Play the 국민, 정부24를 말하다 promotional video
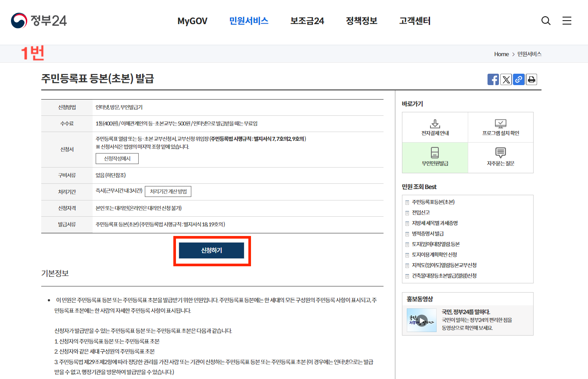This screenshot has height=379, width=588. tap(421, 320)
